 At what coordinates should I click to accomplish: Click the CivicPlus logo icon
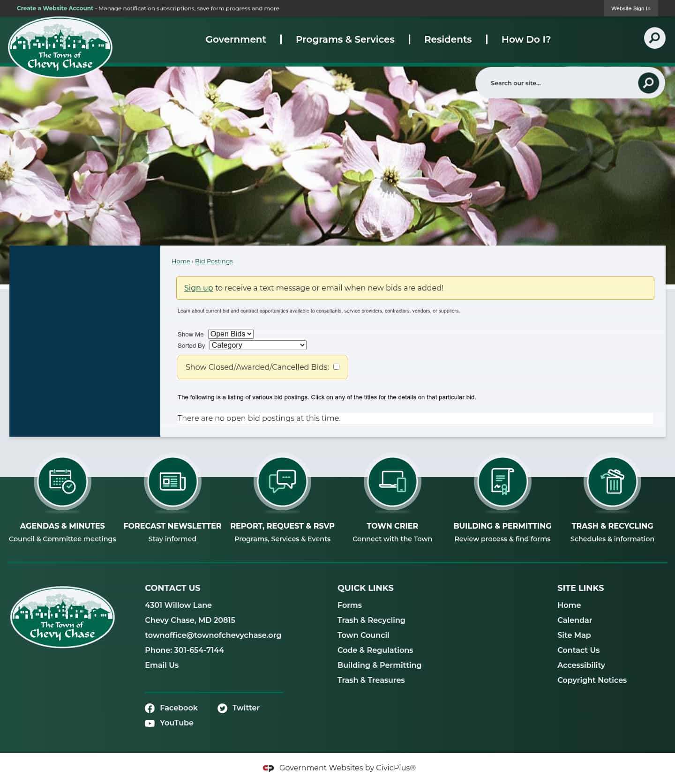[268, 768]
